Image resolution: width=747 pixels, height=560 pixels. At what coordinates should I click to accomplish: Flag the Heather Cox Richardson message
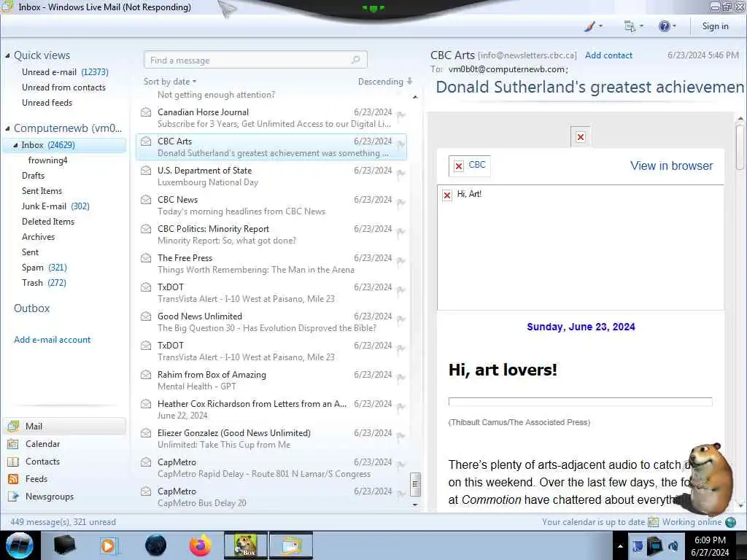(400, 406)
